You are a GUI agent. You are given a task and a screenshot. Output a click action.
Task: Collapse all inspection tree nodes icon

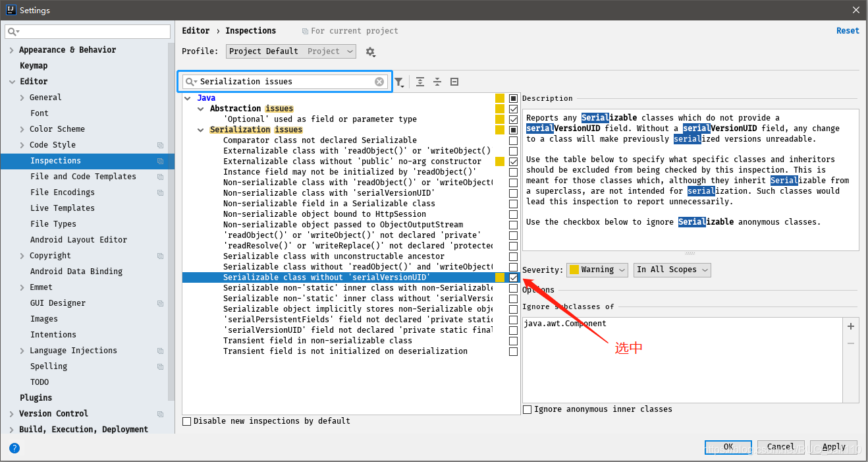[437, 81]
